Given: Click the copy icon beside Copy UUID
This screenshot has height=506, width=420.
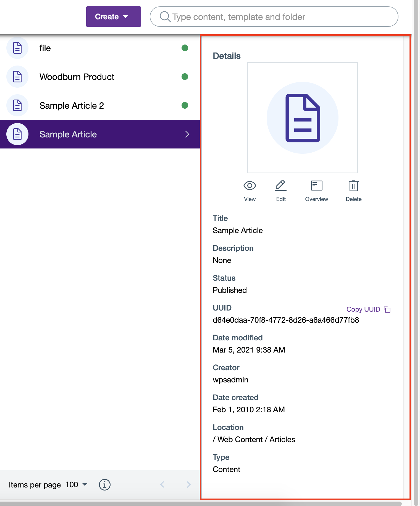Looking at the screenshot, I should 387,310.
